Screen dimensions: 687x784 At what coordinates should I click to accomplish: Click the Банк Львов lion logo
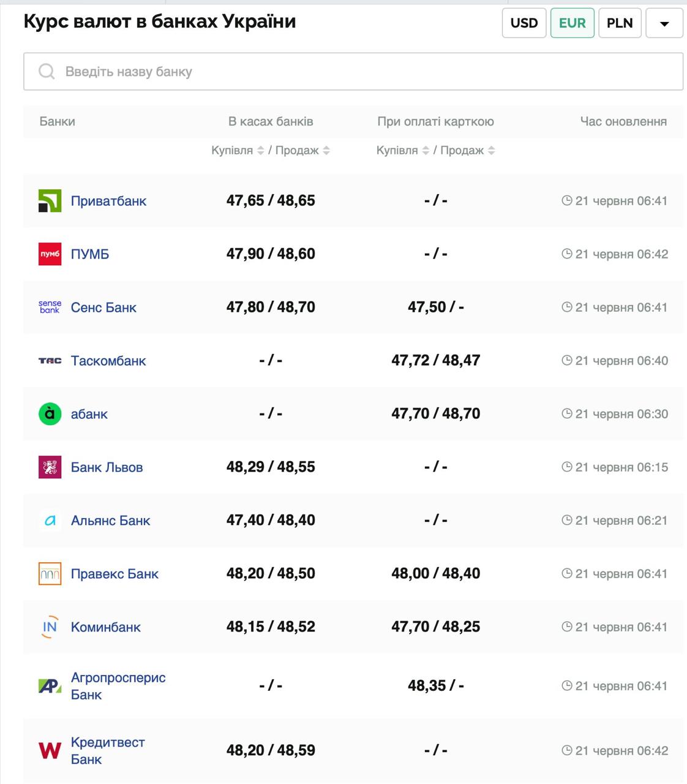(x=50, y=467)
